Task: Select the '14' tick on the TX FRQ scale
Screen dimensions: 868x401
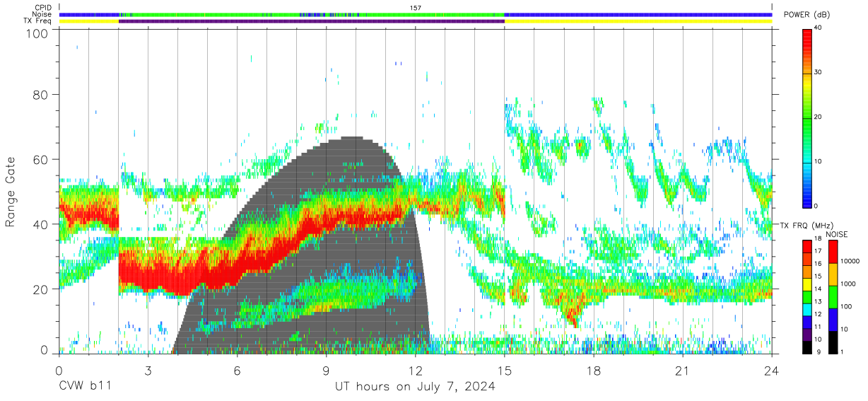Action: point(818,290)
